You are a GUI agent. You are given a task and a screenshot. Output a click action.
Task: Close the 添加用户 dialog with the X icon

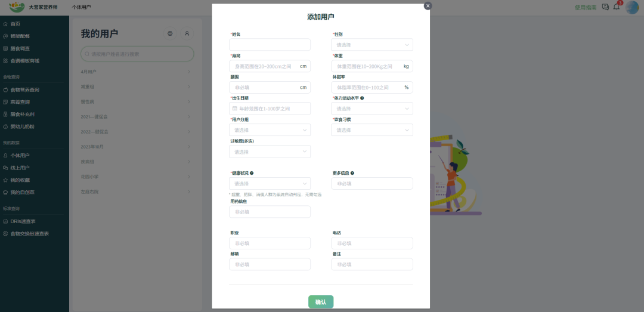(428, 6)
